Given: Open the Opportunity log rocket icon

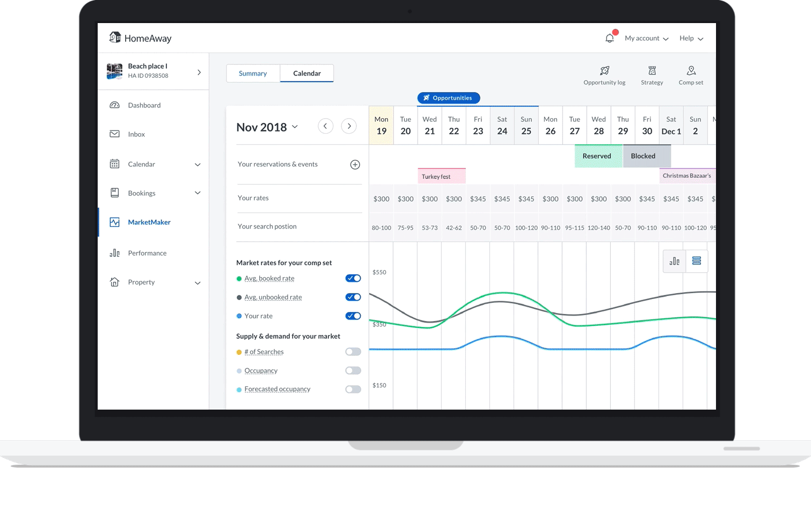Looking at the screenshot, I should pyautogui.click(x=604, y=70).
